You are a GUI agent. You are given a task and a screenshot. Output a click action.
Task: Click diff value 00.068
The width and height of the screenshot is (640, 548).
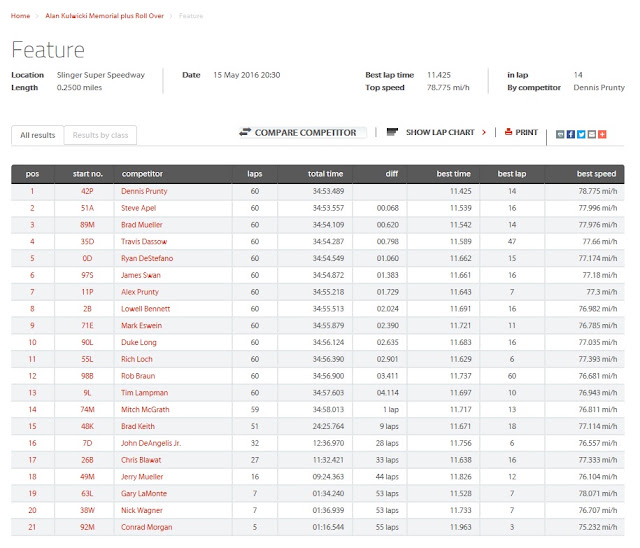coord(387,208)
